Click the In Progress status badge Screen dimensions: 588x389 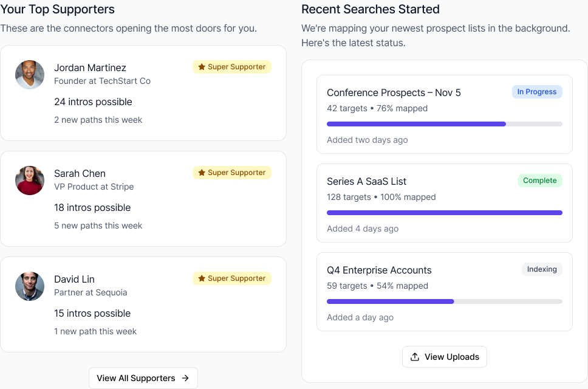(x=537, y=92)
